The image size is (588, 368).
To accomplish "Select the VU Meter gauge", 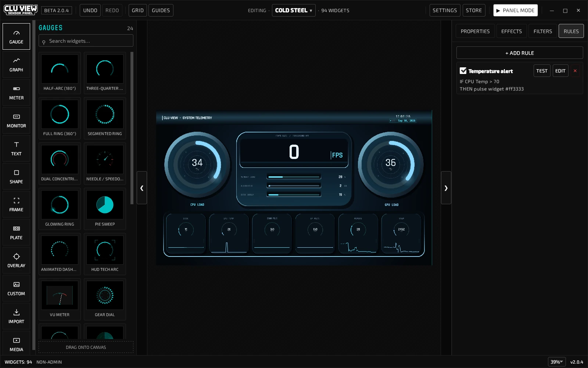I will click(x=60, y=299).
